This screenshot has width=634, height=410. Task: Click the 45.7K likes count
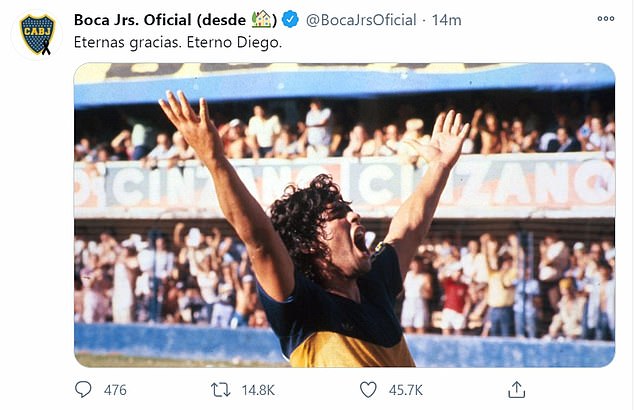tap(405, 389)
